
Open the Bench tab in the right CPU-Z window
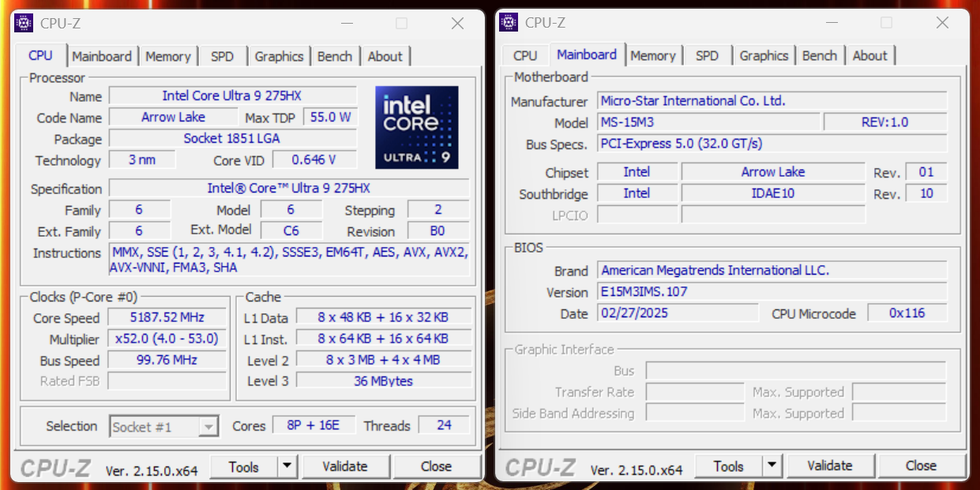pyautogui.click(x=820, y=55)
